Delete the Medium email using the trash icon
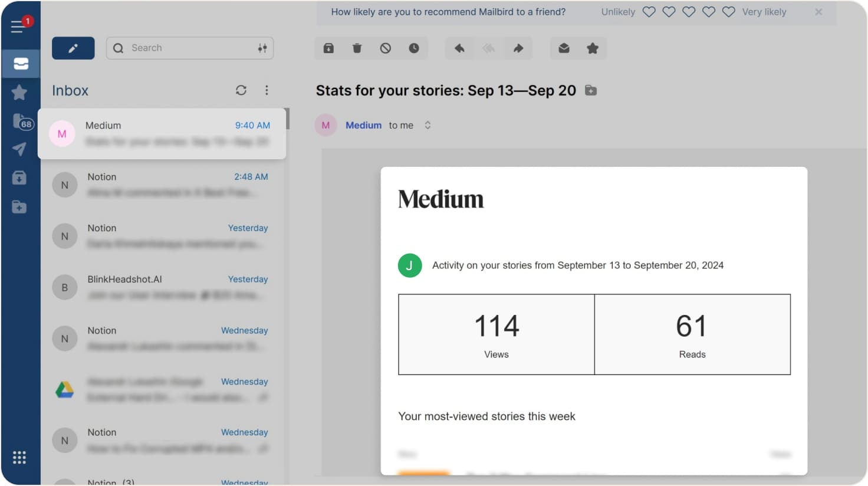The height and width of the screenshot is (486, 868). [x=357, y=48]
